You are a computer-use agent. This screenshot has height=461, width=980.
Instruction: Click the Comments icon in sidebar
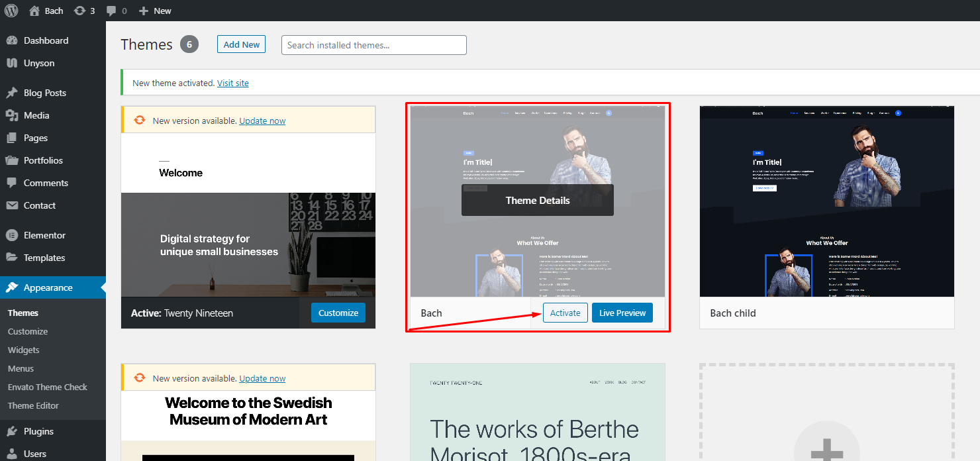(12, 183)
